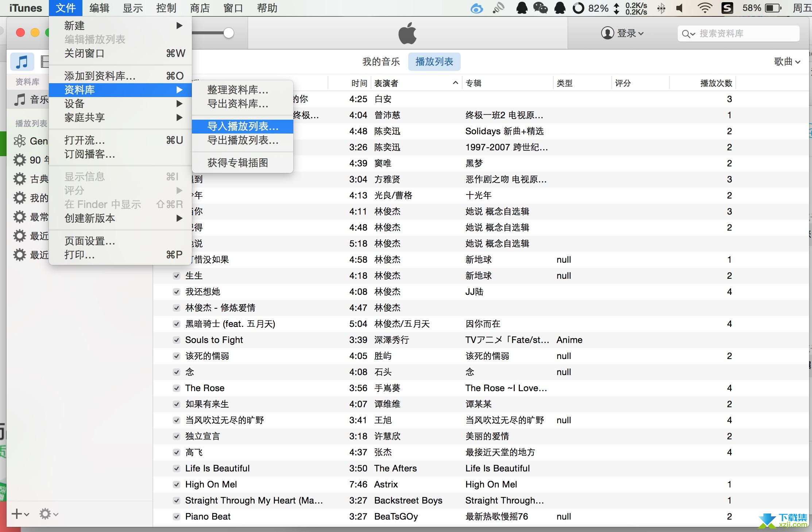Toggle checkbox for High On Mel
812x532 pixels.
[177, 485]
